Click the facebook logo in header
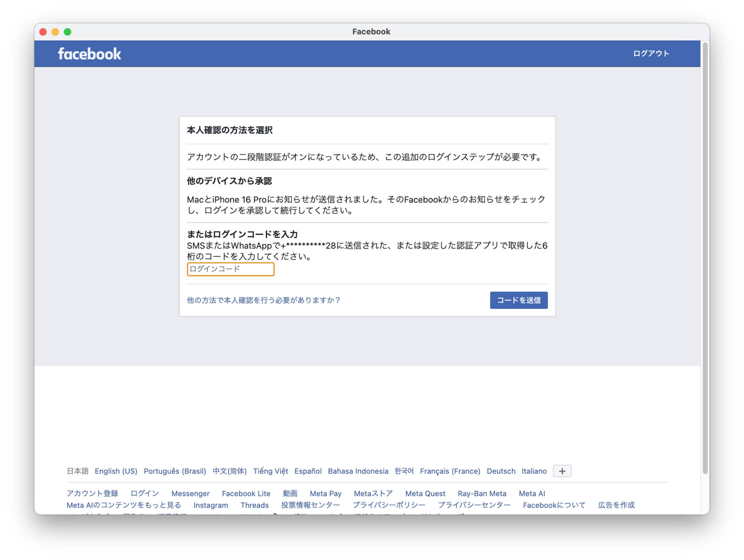Viewport: 744px width, 560px height. (x=89, y=54)
